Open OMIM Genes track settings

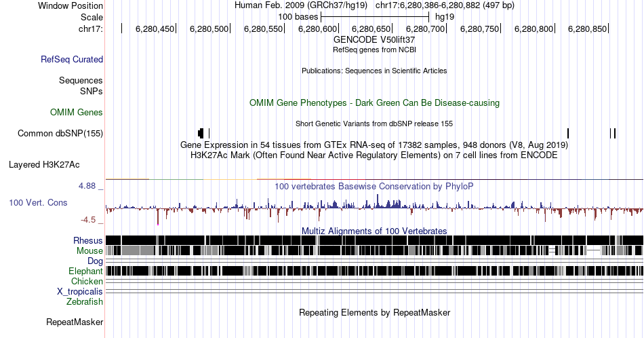click(x=77, y=112)
